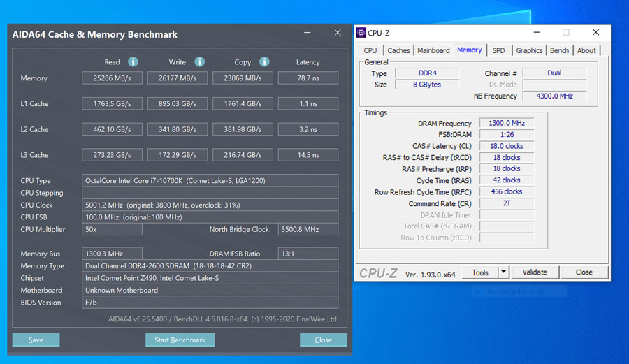The width and height of the screenshot is (629, 364).
Task: Click the Save button in AIDA64
Action: [36, 340]
